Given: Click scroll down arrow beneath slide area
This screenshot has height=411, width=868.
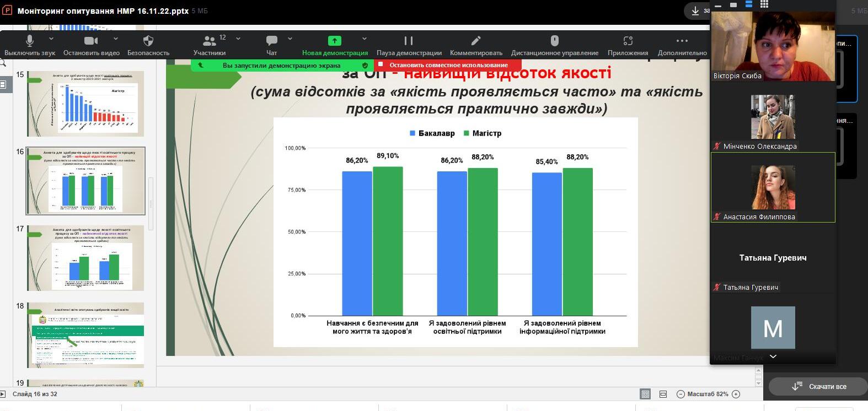Looking at the screenshot, I should [758, 382].
